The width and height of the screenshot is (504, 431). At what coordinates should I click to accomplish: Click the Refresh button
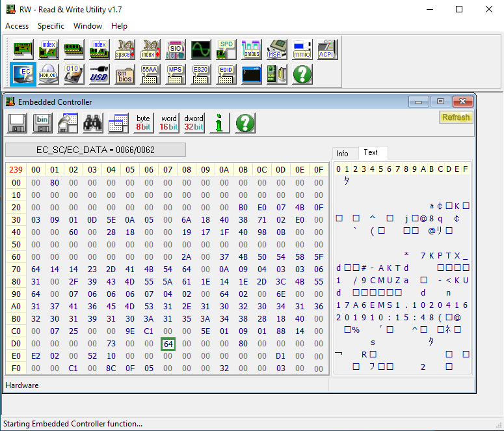(456, 117)
